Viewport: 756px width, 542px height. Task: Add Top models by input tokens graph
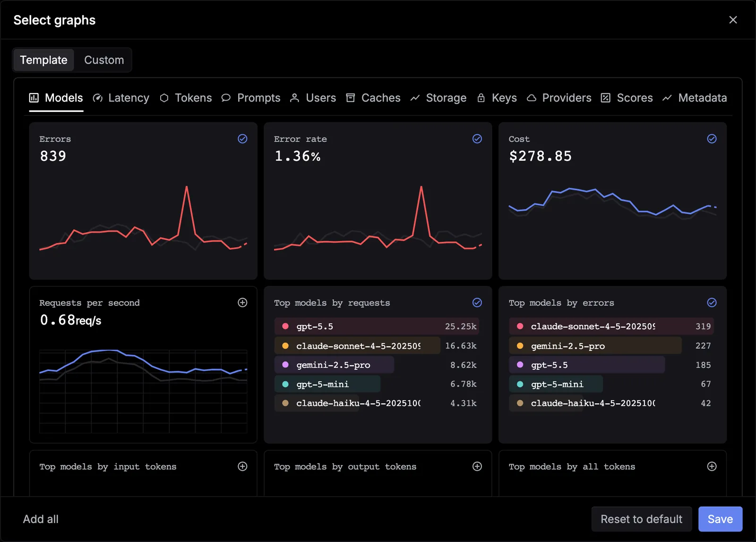click(x=242, y=466)
